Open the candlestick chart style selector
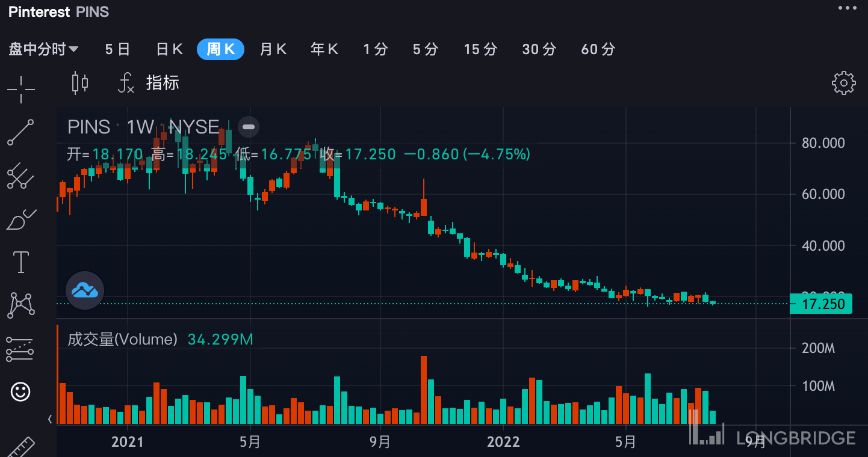 [80, 83]
